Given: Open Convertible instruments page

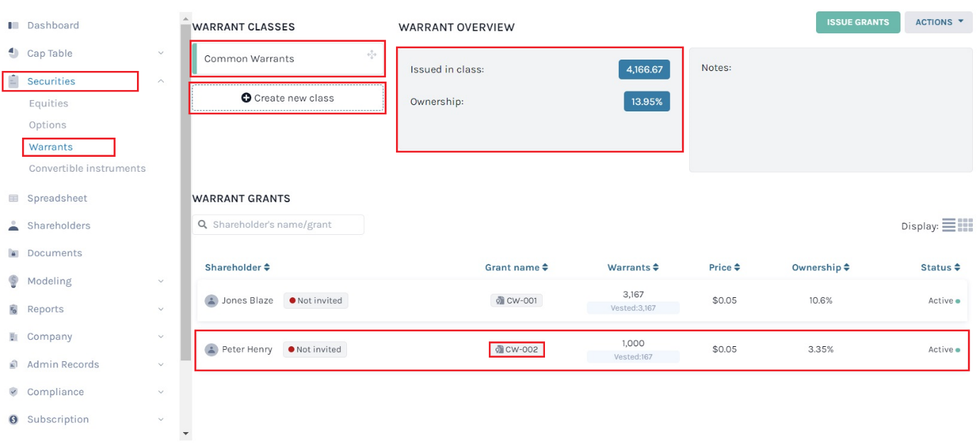Looking at the screenshot, I should click(x=87, y=169).
